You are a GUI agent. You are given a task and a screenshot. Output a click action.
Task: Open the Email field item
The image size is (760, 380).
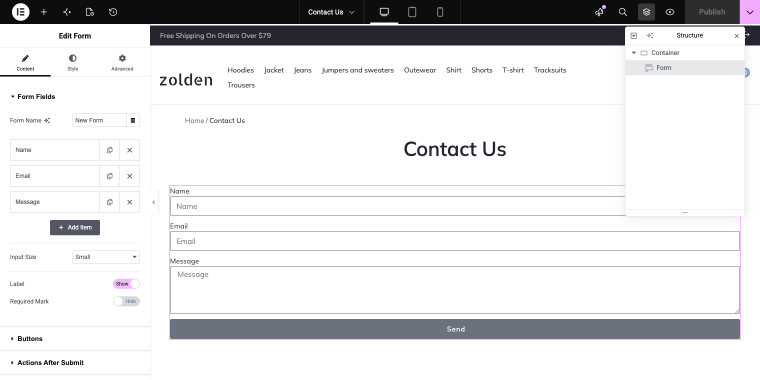55,176
